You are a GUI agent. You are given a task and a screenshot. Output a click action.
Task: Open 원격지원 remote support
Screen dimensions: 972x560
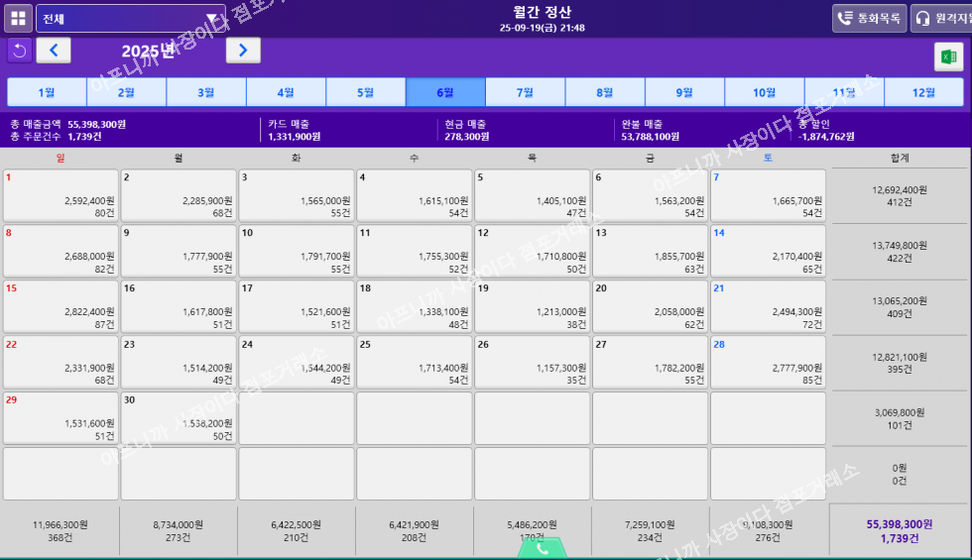pyautogui.click(x=941, y=19)
